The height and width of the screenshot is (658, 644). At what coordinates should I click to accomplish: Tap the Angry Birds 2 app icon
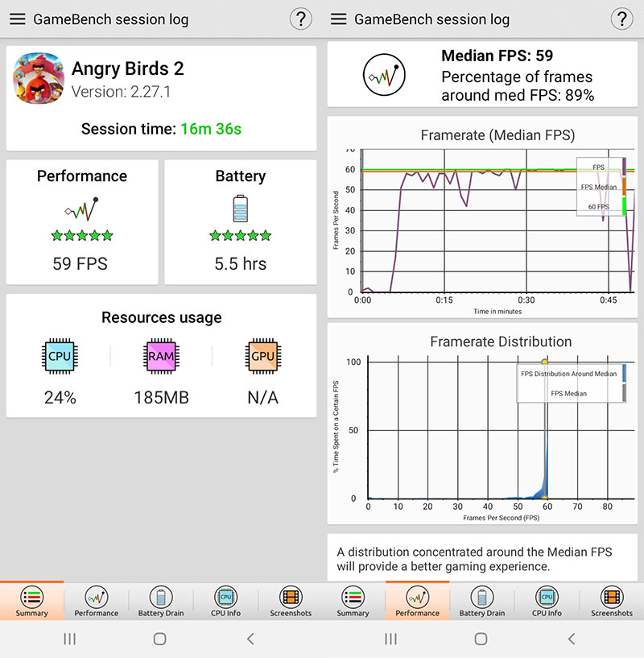click(39, 78)
